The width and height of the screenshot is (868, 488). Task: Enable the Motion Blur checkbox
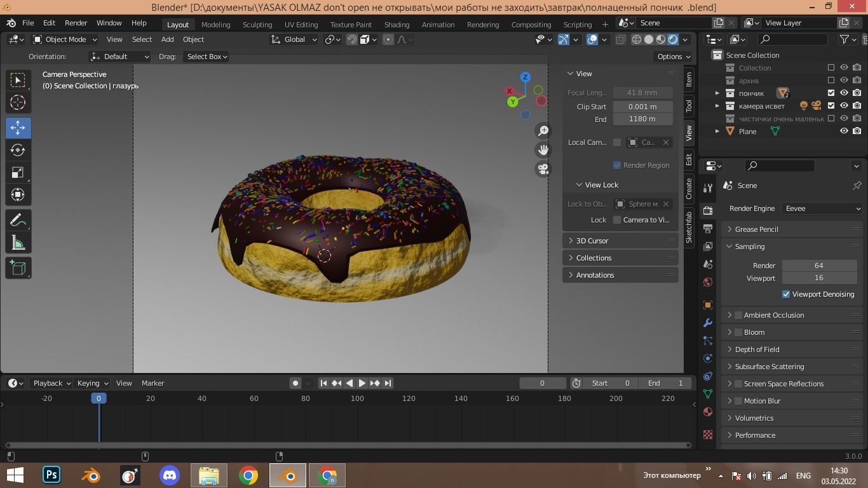point(738,401)
